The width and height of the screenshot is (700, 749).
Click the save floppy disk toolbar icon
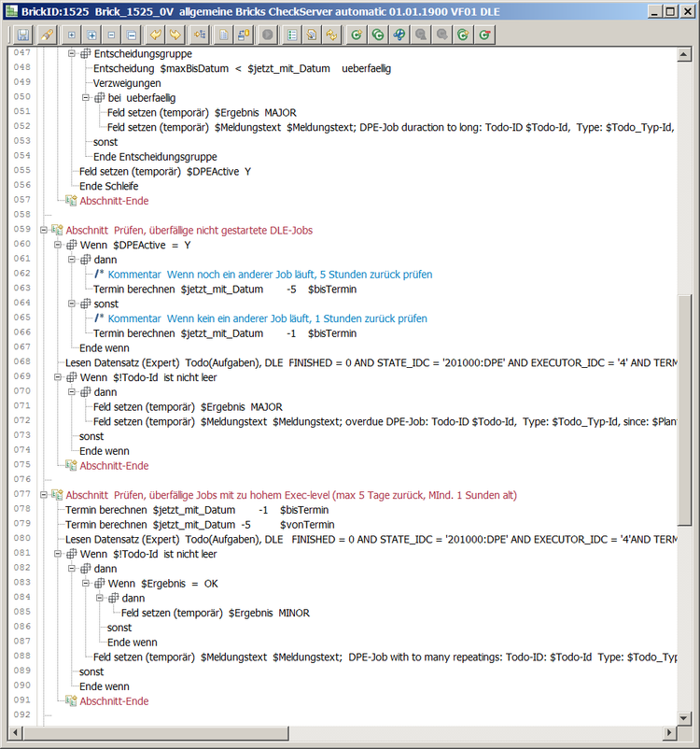[22, 35]
